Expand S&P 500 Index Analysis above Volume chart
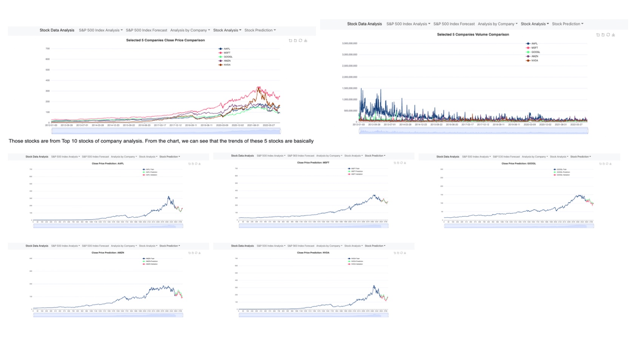This screenshot has width=644, height=337. click(408, 24)
